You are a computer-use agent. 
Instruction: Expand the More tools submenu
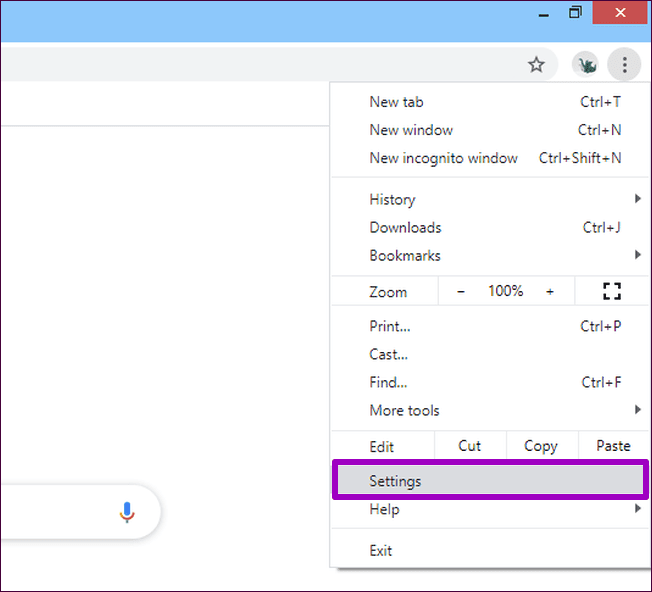pyautogui.click(x=490, y=411)
